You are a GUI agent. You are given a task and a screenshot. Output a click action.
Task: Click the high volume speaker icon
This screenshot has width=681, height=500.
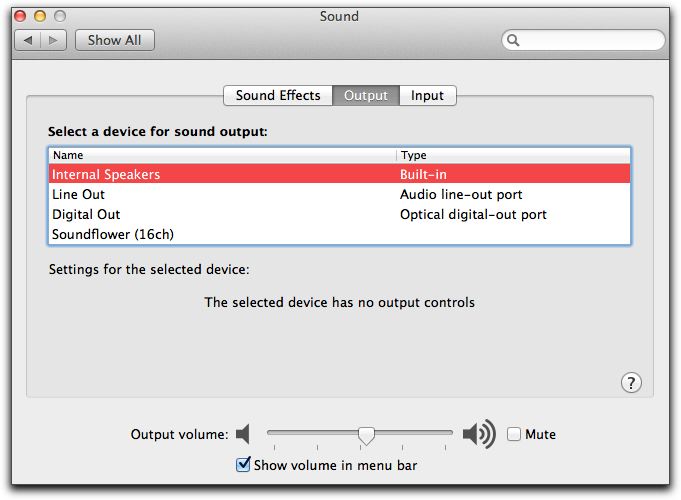click(x=479, y=434)
